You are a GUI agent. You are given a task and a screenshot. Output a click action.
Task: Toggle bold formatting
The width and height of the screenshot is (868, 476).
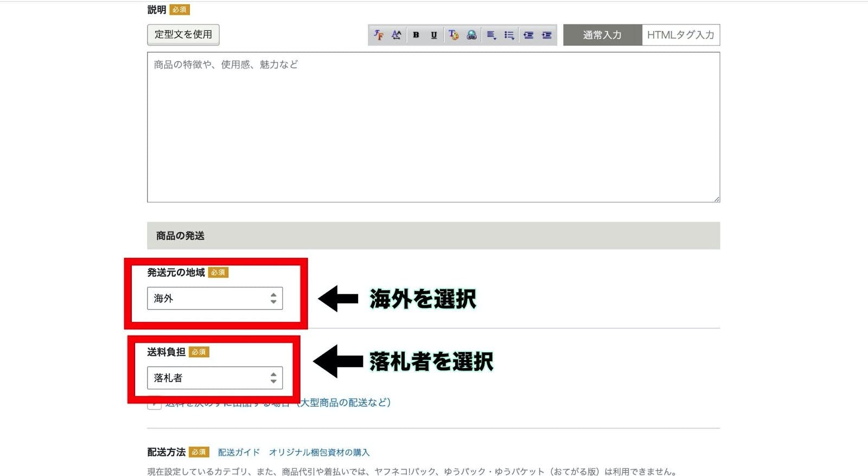[x=416, y=35]
